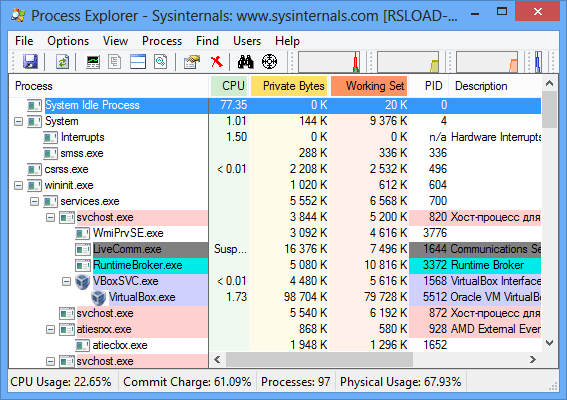Click the Physical Usage 67.93% status
The image size is (567, 400).
tap(401, 382)
